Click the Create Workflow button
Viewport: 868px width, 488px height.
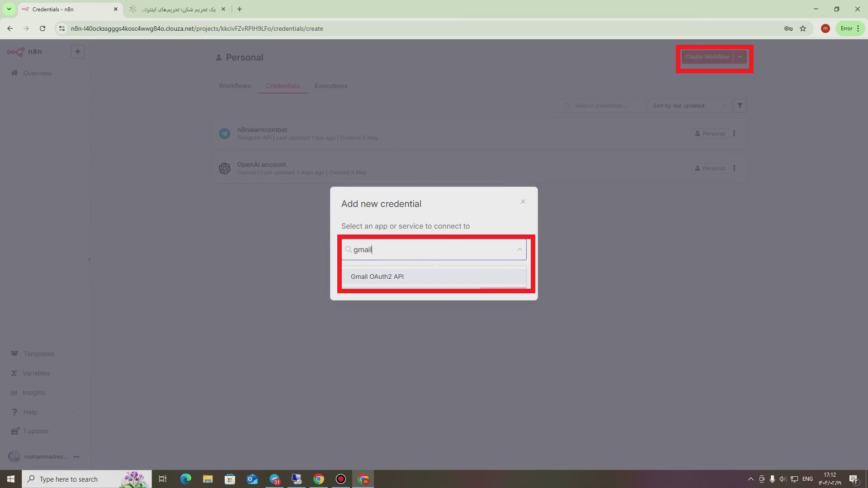pos(707,56)
